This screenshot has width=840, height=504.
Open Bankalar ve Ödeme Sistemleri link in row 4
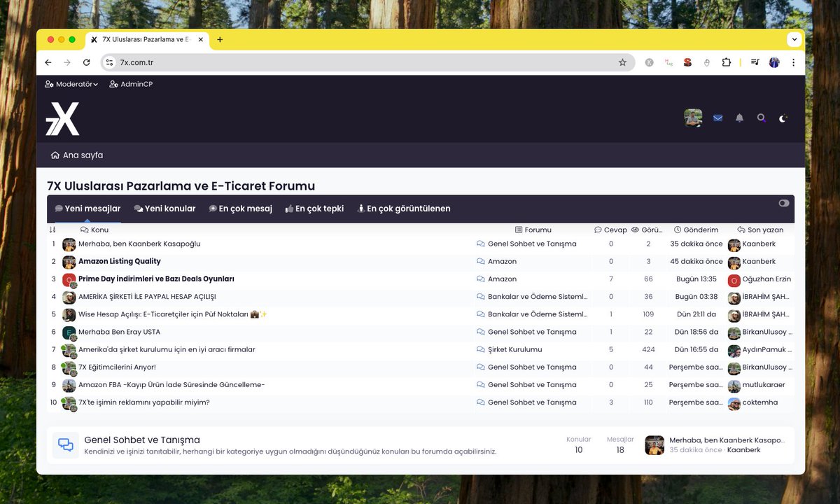pos(538,297)
